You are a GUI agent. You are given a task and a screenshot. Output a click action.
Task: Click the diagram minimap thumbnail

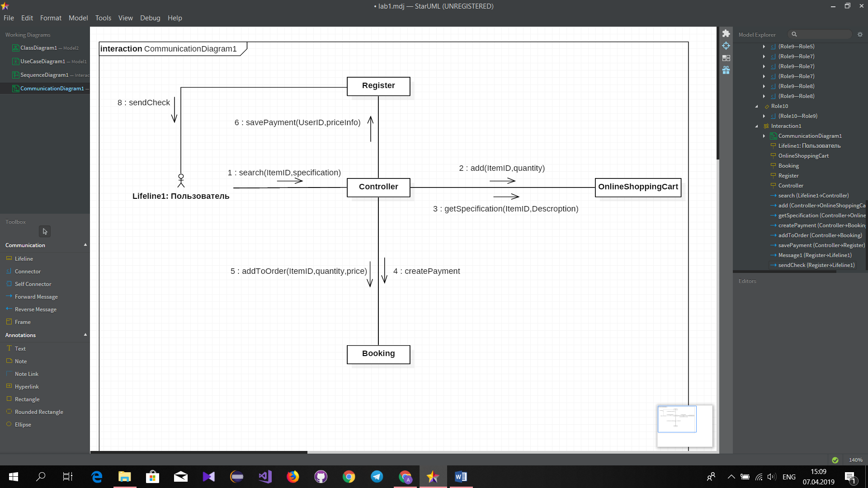(677, 419)
